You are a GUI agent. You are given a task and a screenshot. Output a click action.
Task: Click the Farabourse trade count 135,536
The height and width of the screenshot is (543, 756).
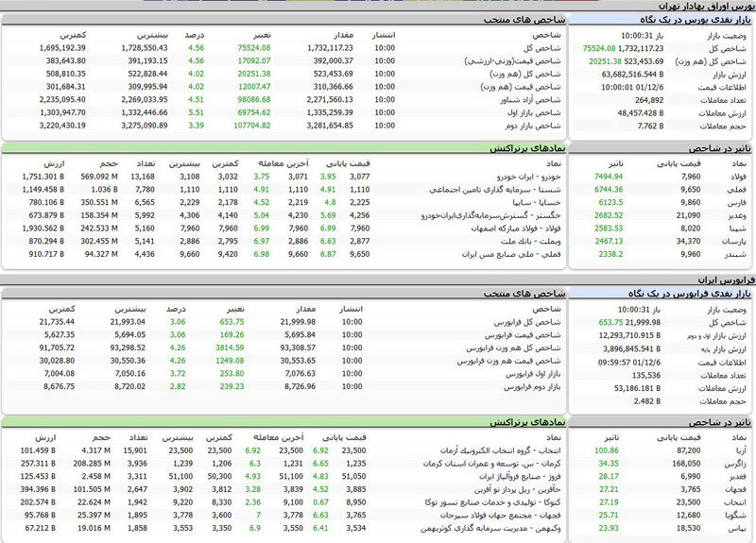646,375
